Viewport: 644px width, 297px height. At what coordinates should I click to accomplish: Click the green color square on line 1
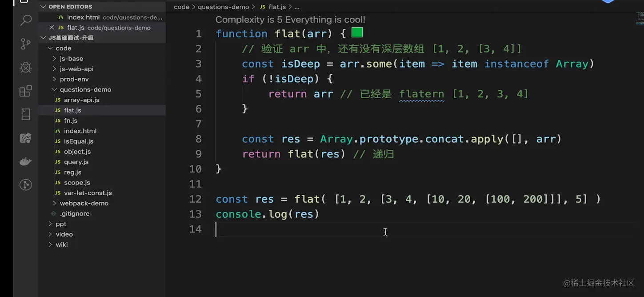(x=357, y=32)
